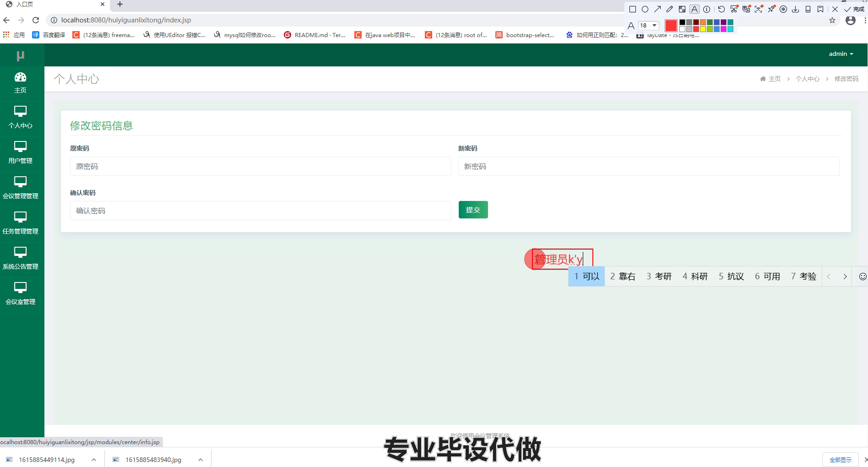Open the 主页 dashboard in sidebar
This screenshot has width=868, height=467.
click(21, 83)
